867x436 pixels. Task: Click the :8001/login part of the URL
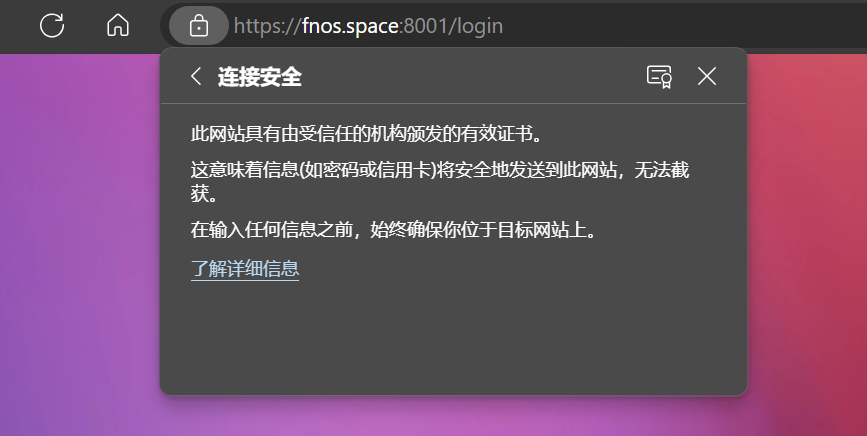point(451,26)
